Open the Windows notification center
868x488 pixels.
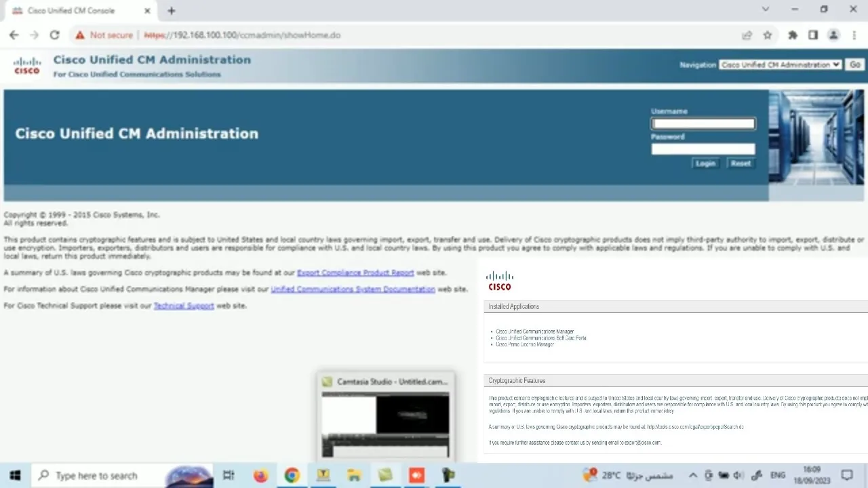pyautogui.click(x=847, y=475)
